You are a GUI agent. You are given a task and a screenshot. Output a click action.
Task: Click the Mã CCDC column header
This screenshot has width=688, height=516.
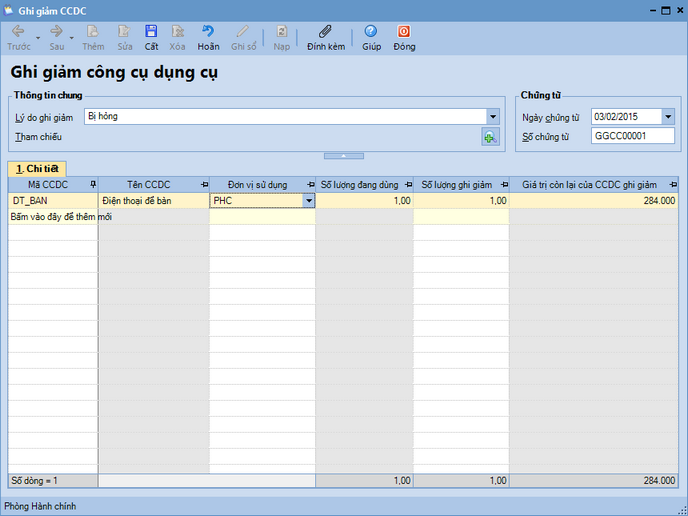point(48,185)
